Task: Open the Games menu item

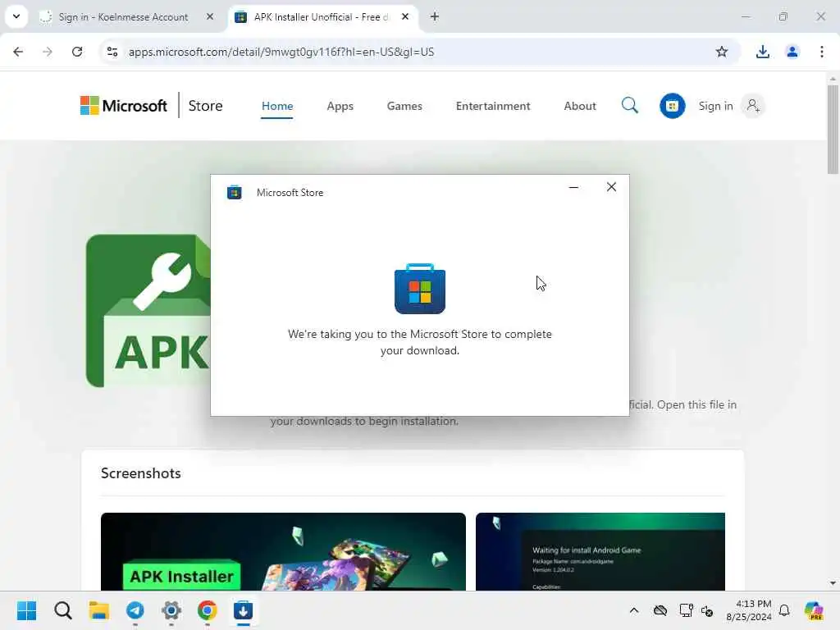Action: point(404,106)
